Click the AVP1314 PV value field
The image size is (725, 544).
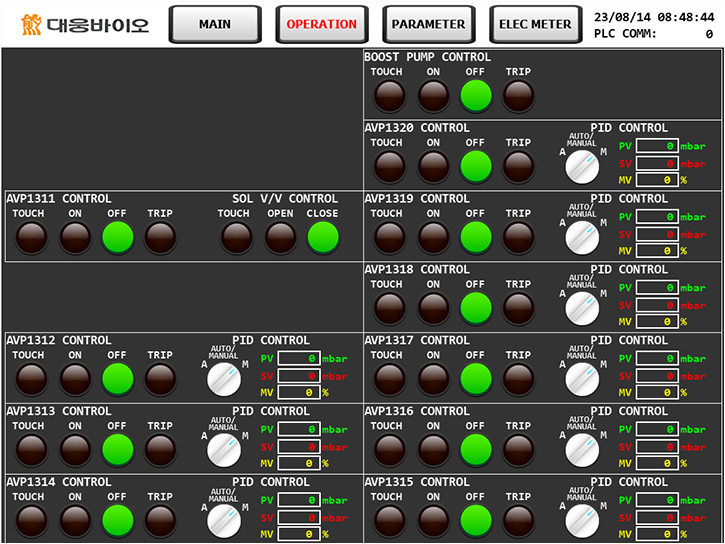tap(299, 500)
